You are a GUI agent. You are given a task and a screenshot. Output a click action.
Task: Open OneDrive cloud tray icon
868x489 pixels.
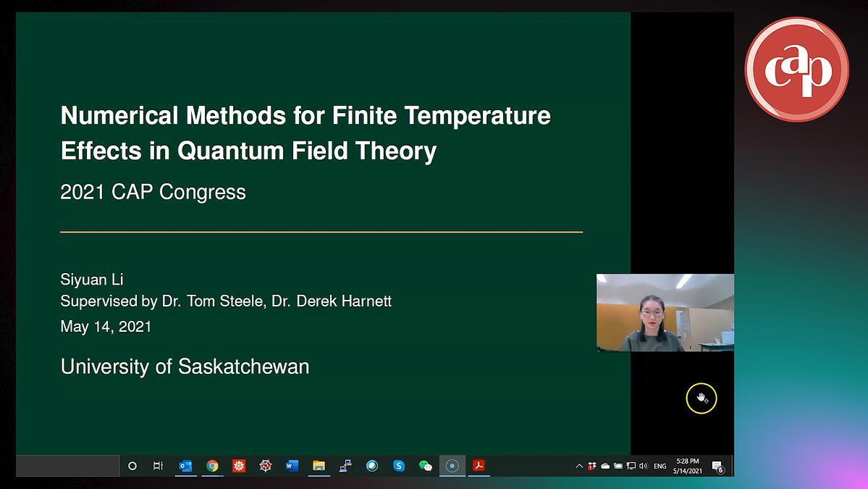click(x=605, y=467)
